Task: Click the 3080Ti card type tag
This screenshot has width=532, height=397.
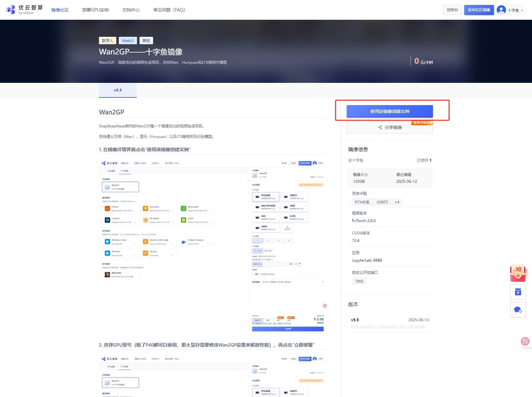Action: click(x=382, y=202)
